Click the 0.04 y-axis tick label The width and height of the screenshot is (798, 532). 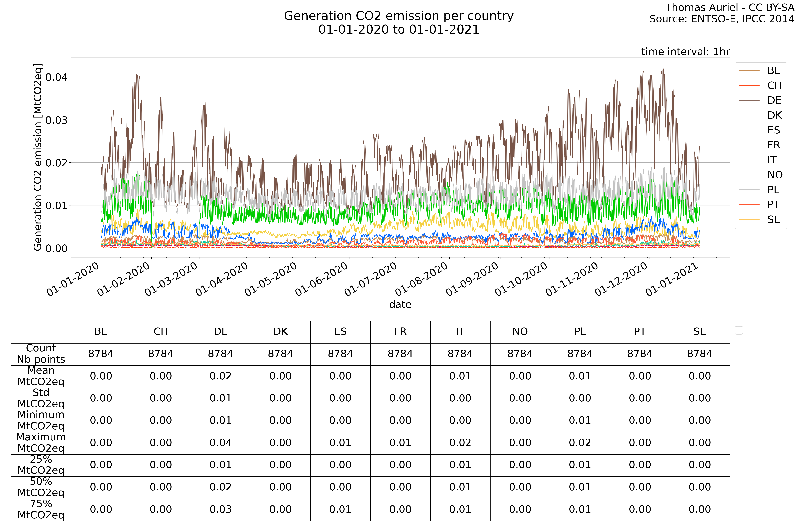[56, 77]
